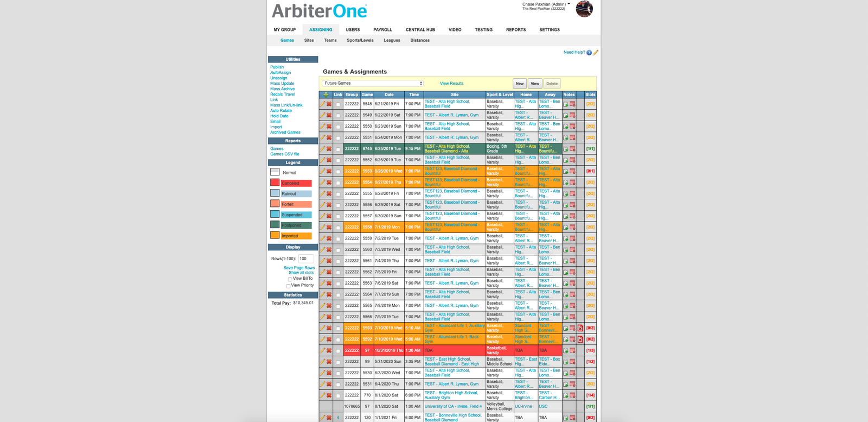The height and width of the screenshot is (422, 868).
Task: Check the link checkbox for game 5550
Action: coord(338,127)
